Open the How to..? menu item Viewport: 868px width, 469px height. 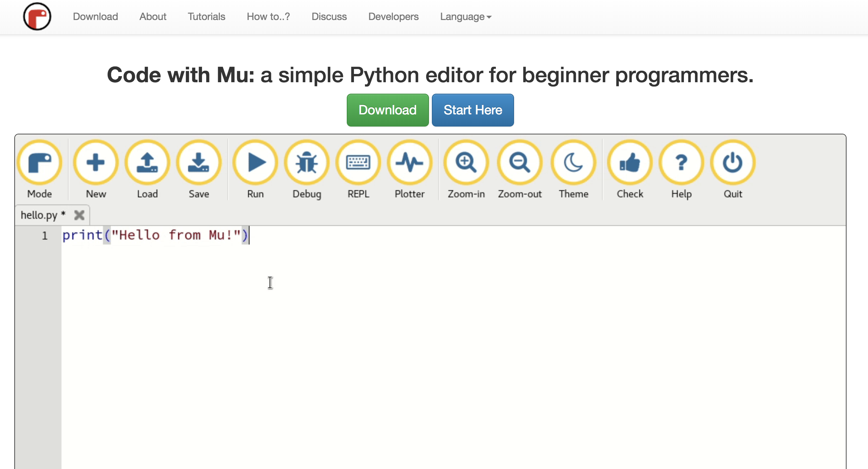point(268,16)
